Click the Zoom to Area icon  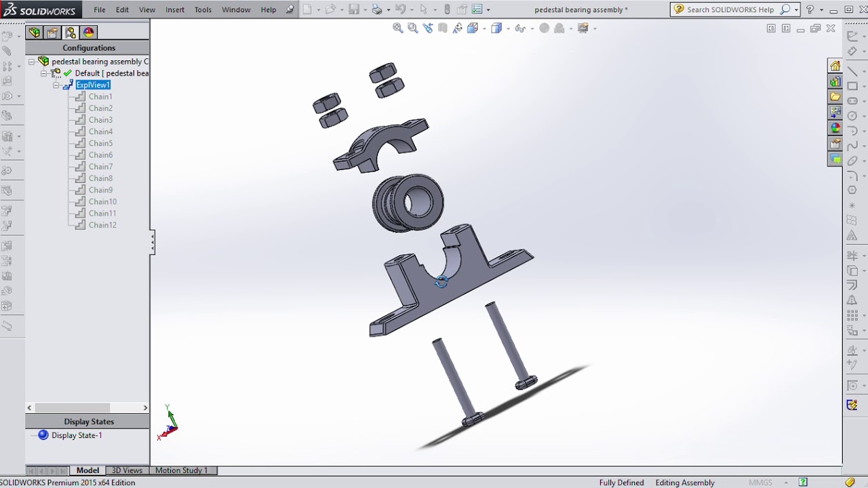pyautogui.click(x=412, y=28)
